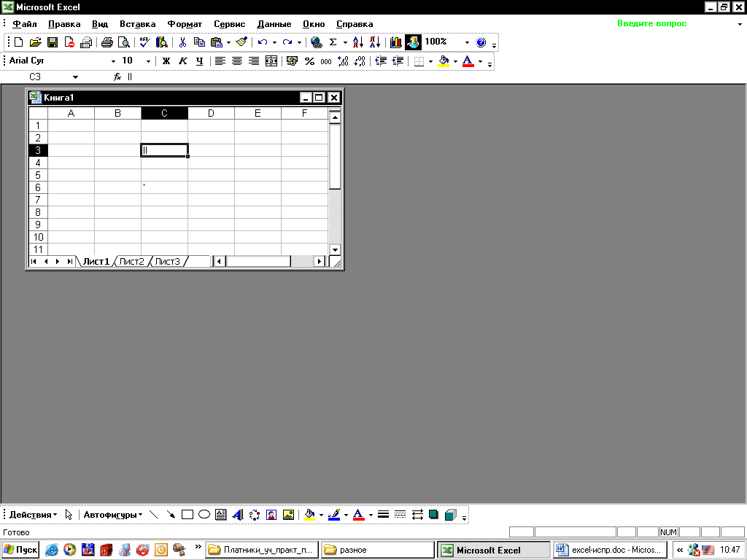This screenshot has height=560, width=747.
Task: Toggle underline (Ч) formatting
Action: (x=200, y=61)
